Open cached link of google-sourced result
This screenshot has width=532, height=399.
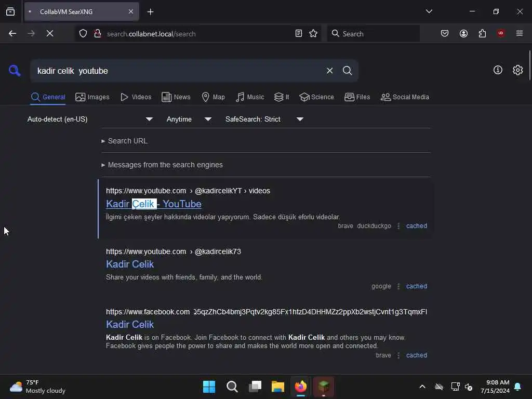tap(417, 286)
